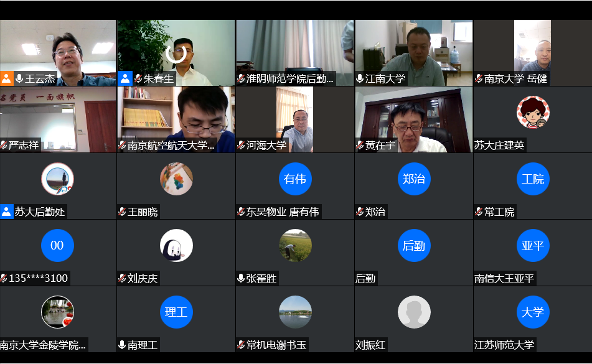The image size is (592, 364).
Task: Click the blue person icon beside 苏大后勤处
Action: coord(6,212)
